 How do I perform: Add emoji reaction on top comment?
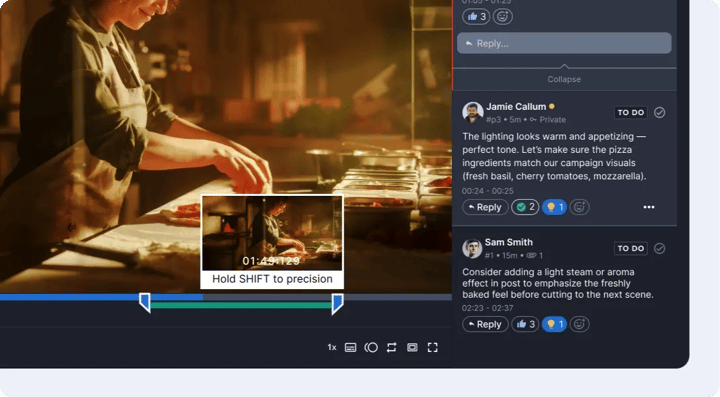(x=503, y=17)
